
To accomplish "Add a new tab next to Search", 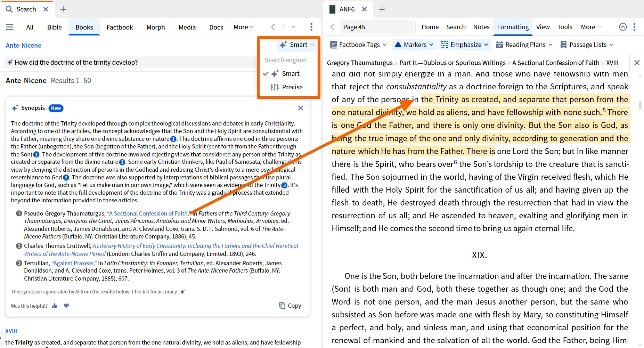I will point(63,9).
